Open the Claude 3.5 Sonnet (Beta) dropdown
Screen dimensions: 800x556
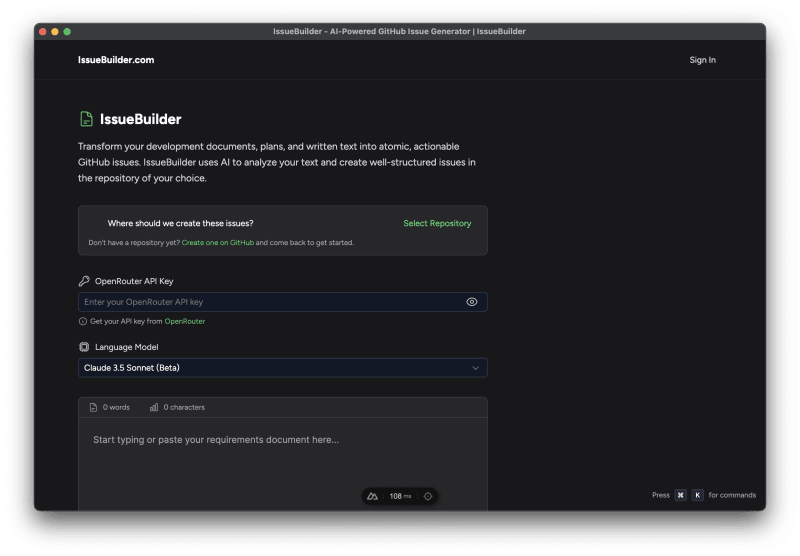pyautogui.click(x=283, y=368)
